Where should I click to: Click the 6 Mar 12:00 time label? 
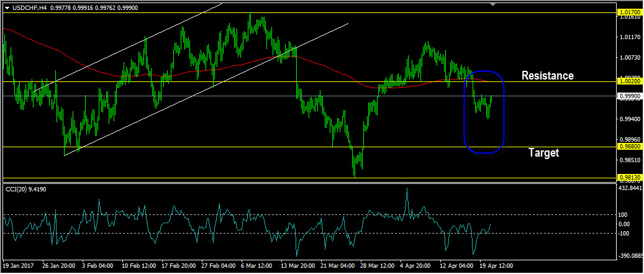[x=257, y=266]
